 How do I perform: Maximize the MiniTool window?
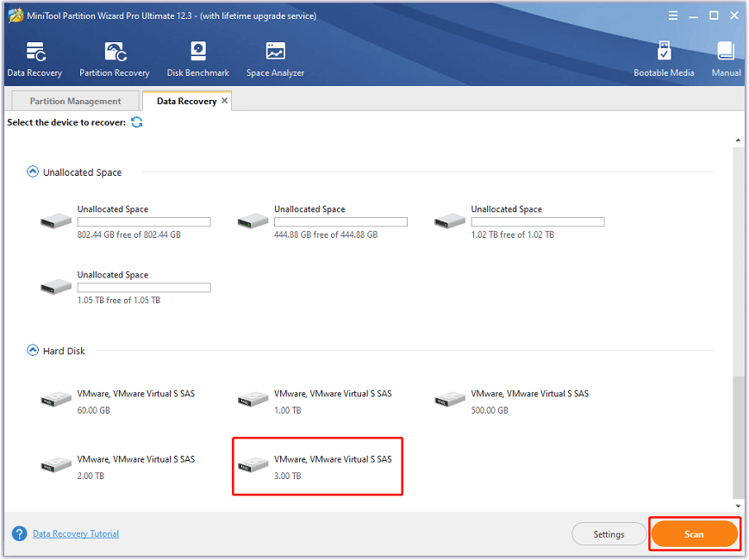coord(714,16)
